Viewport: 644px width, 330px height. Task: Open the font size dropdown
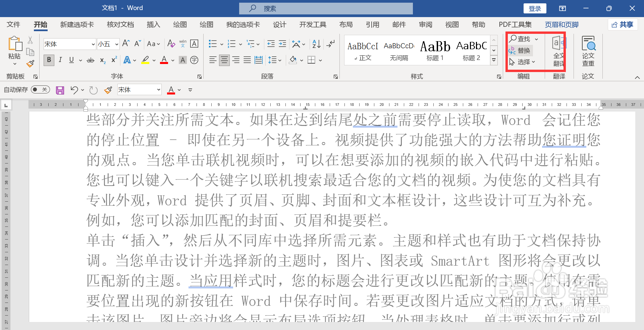117,44
